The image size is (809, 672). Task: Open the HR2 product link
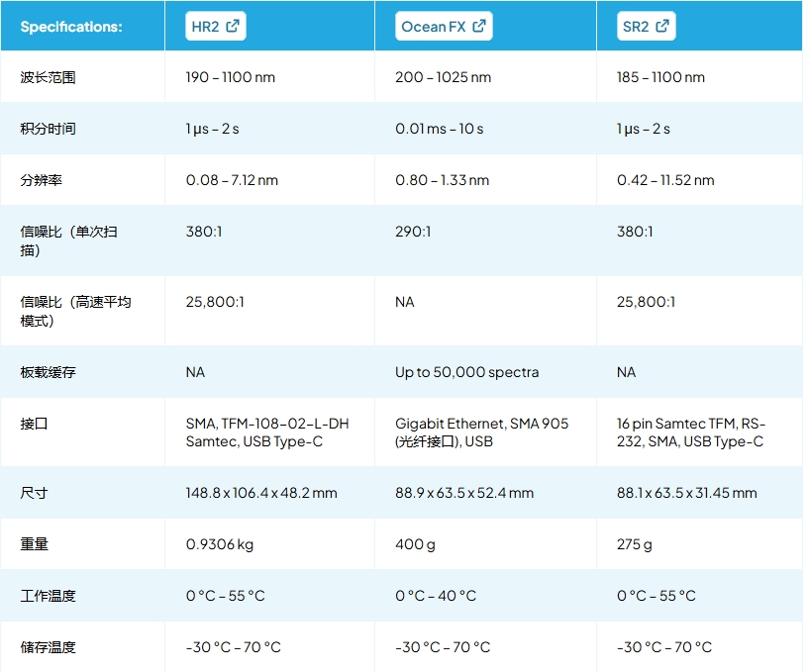[205, 27]
